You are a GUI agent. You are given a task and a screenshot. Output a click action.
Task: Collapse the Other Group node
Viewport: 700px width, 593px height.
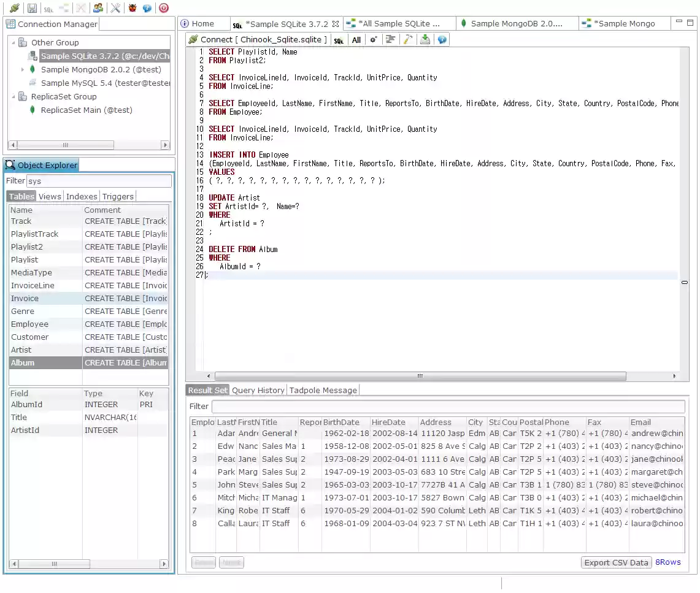coord(14,42)
